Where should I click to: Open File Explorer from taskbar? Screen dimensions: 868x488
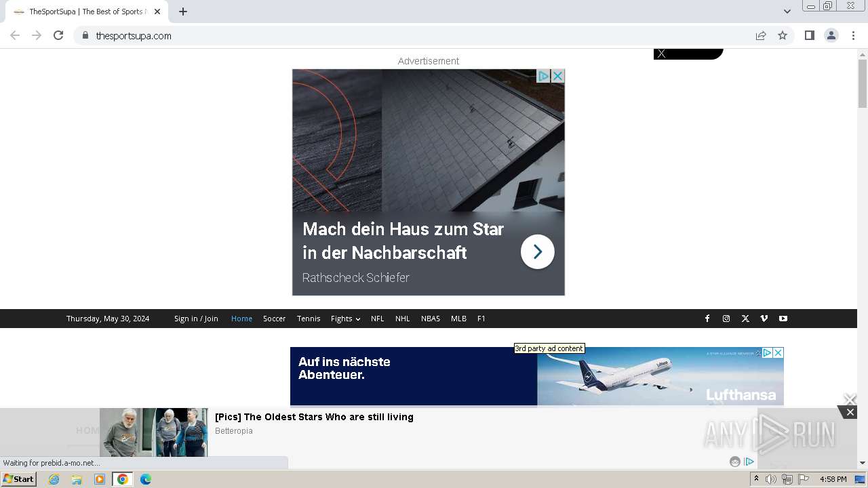tap(77, 479)
